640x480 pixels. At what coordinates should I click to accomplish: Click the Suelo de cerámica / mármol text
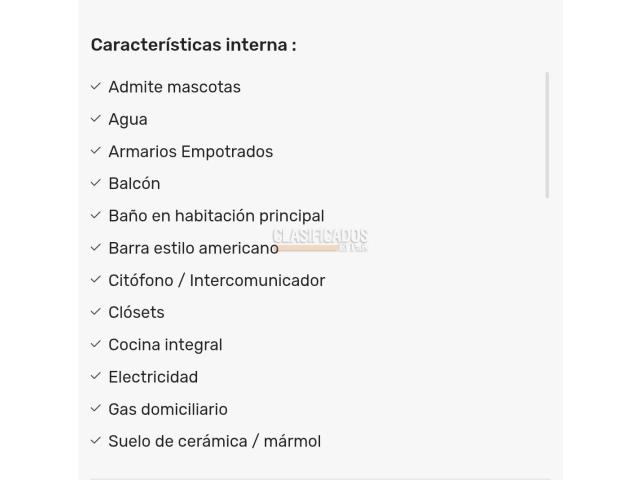(214, 441)
